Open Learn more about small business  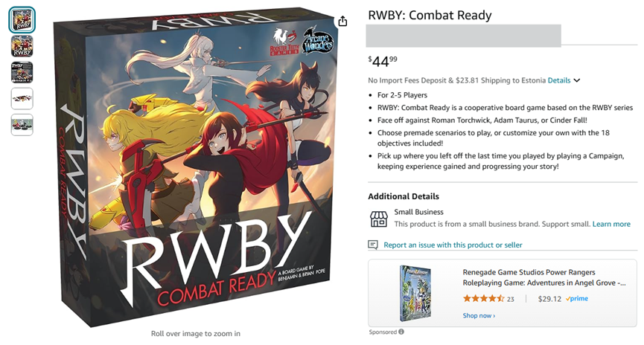611,224
